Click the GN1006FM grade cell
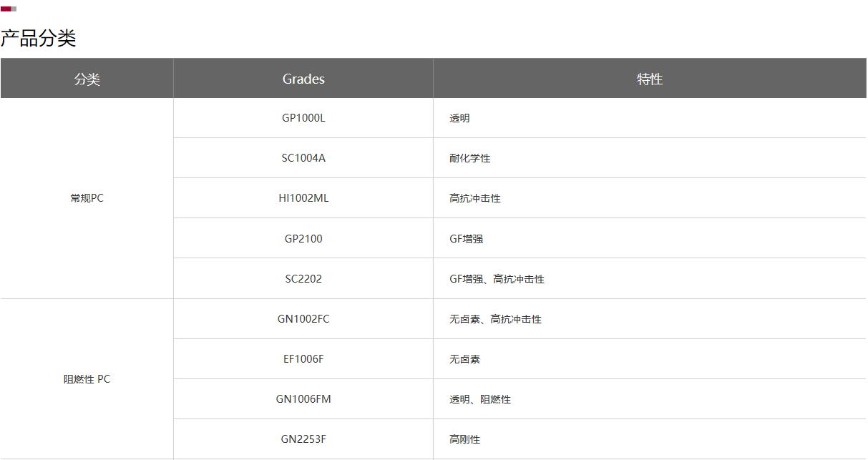868x460 pixels. 303,399
